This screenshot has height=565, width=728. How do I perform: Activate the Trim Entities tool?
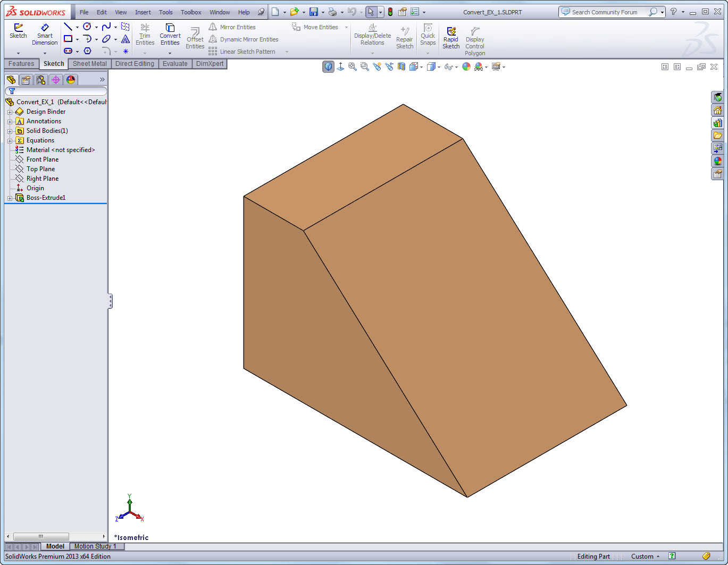(x=145, y=35)
